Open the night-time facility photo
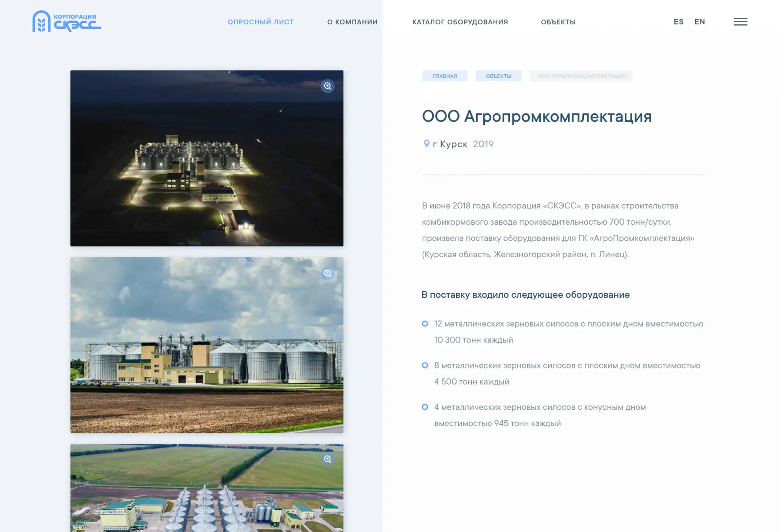This screenshot has height=532, width=780. click(x=207, y=165)
